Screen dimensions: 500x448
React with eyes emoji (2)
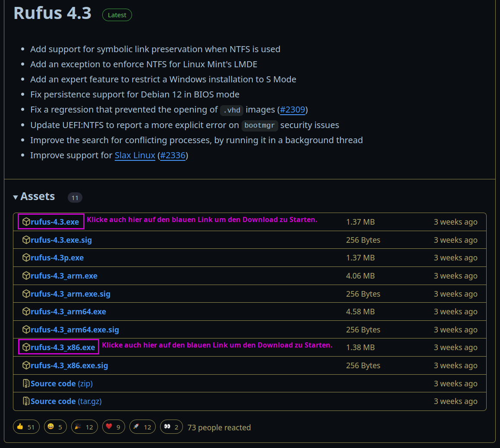(172, 427)
